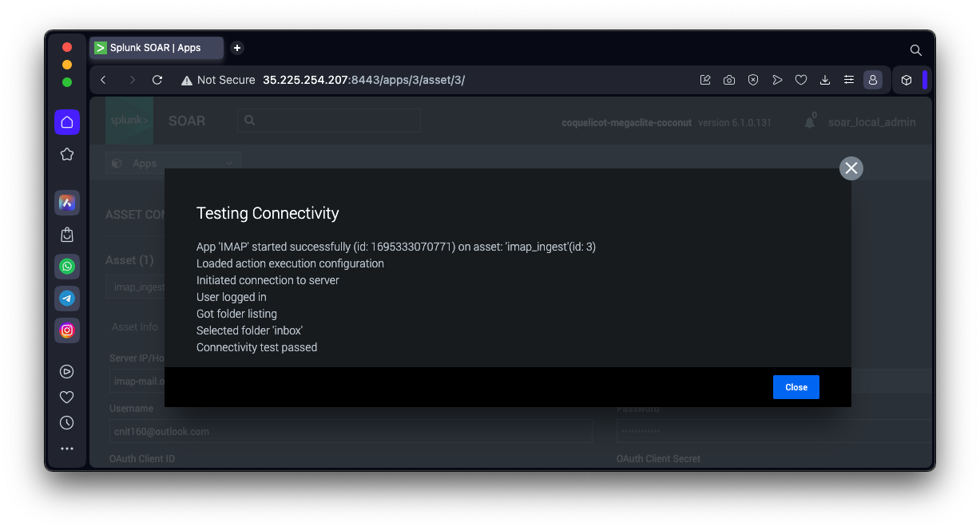Image resolution: width=980 pixels, height=530 pixels.
Task: Select the Splunk SOAR | Apps tab
Action: (x=157, y=48)
